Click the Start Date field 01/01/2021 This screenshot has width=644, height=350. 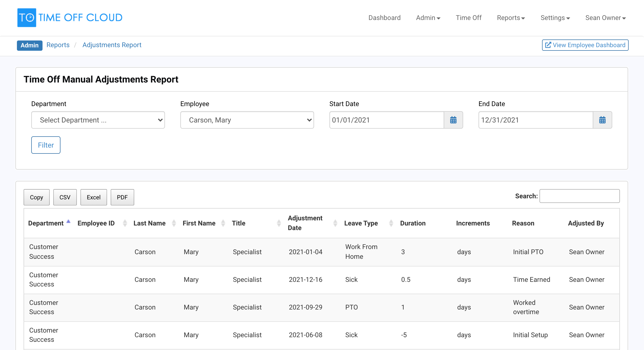click(x=387, y=120)
